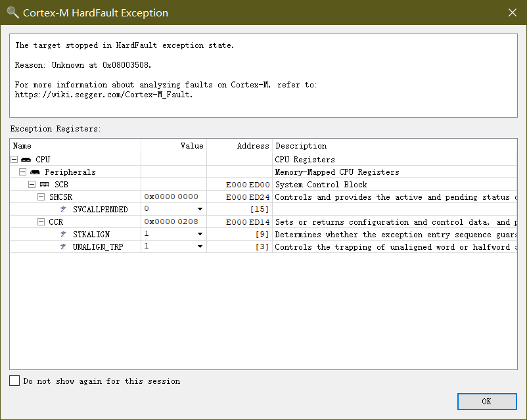Collapse the CCR register node
This screenshot has width=527, height=420.
coord(41,222)
